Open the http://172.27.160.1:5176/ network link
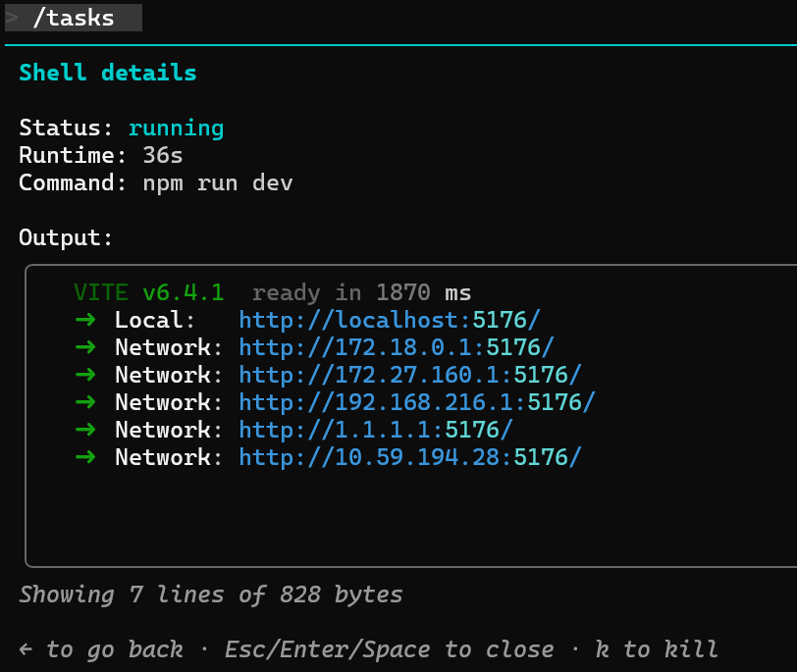This screenshot has width=797, height=672. coord(410,375)
